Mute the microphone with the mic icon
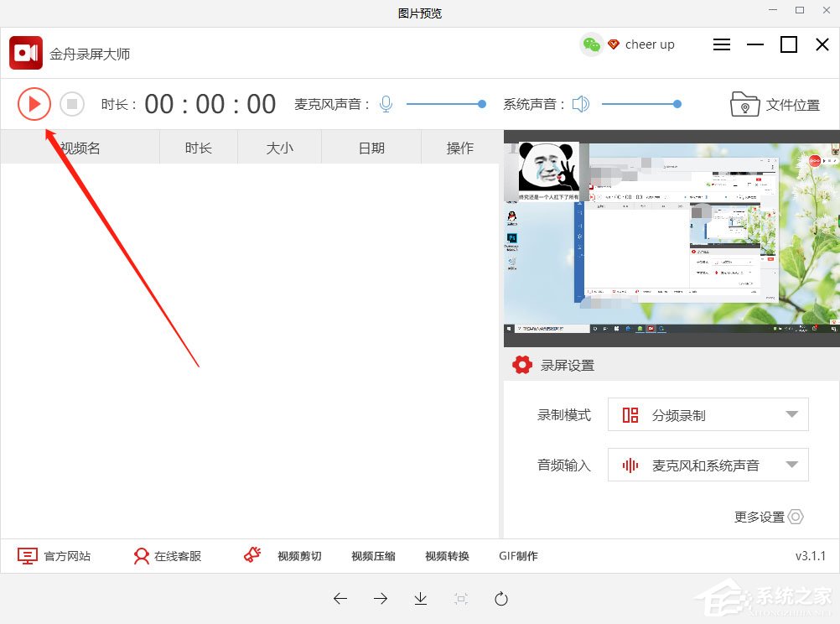Viewport: 840px width, 624px height. [385, 103]
